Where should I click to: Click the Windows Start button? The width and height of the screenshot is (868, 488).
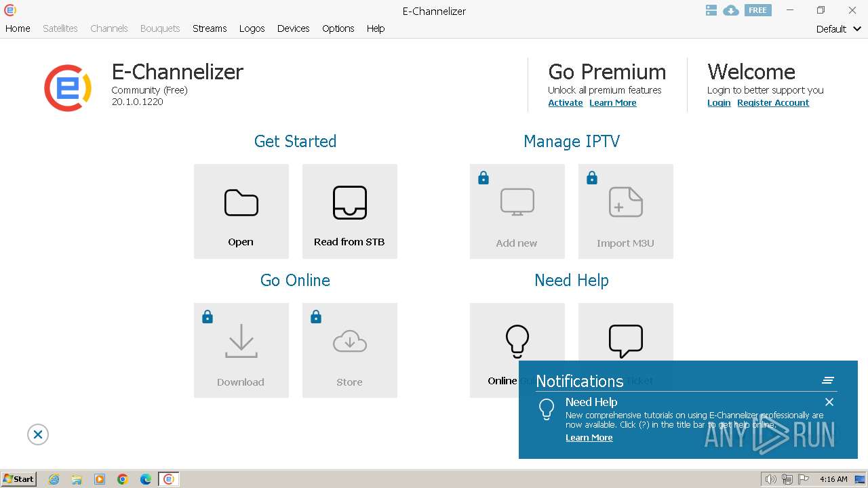(x=19, y=479)
